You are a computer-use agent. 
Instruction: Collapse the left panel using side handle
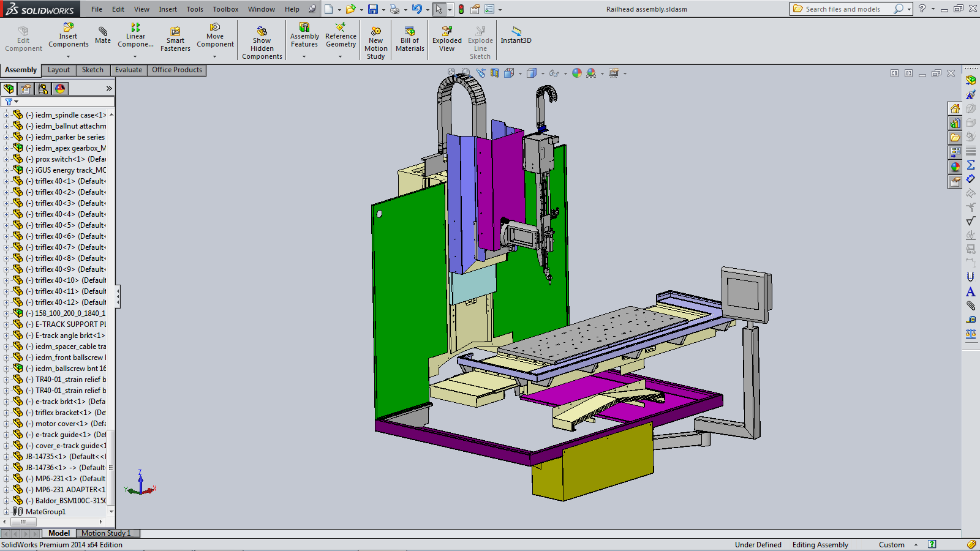(118, 297)
